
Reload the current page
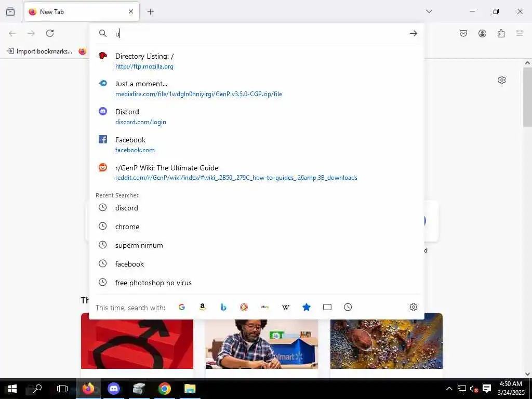(50, 33)
